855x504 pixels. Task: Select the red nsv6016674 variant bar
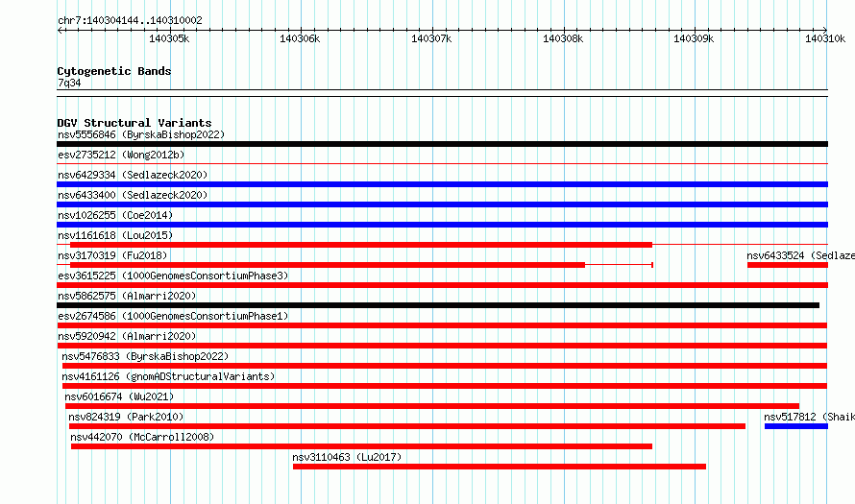pyautogui.click(x=432, y=406)
